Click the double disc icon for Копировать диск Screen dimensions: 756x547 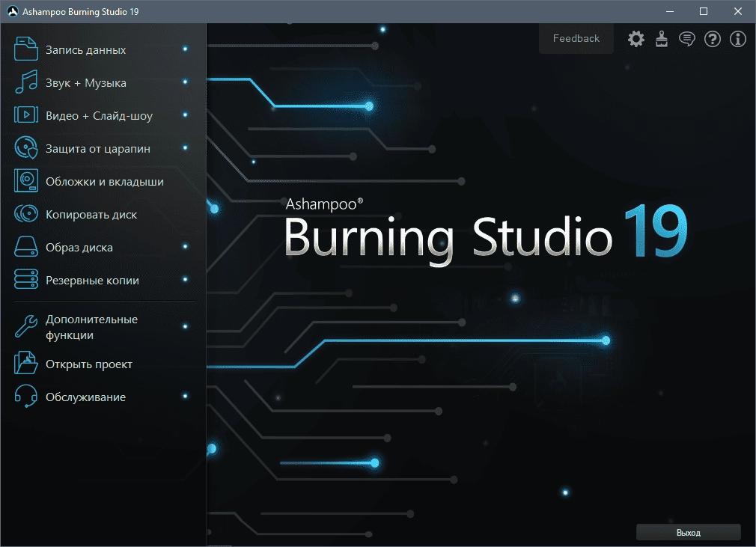pyautogui.click(x=26, y=213)
